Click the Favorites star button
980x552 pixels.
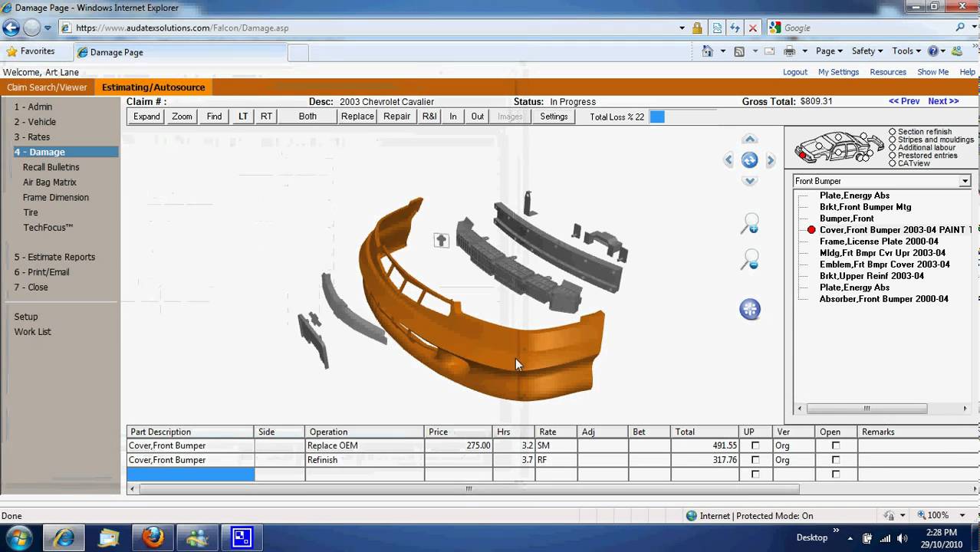[31, 51]
